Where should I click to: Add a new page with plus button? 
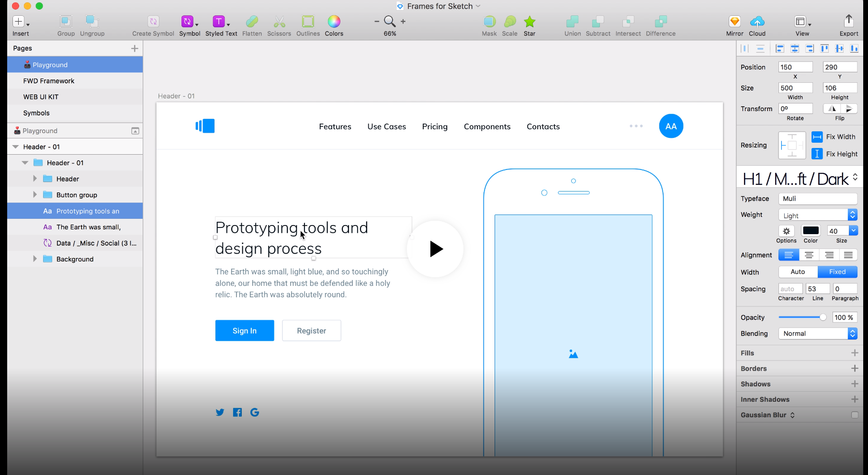(x=135, y=48)
